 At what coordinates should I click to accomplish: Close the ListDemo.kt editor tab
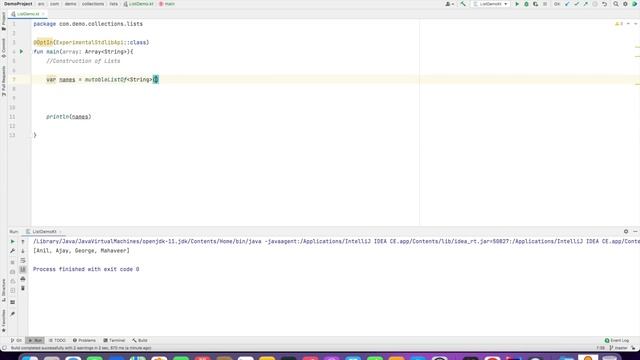[x=43, y=14]
